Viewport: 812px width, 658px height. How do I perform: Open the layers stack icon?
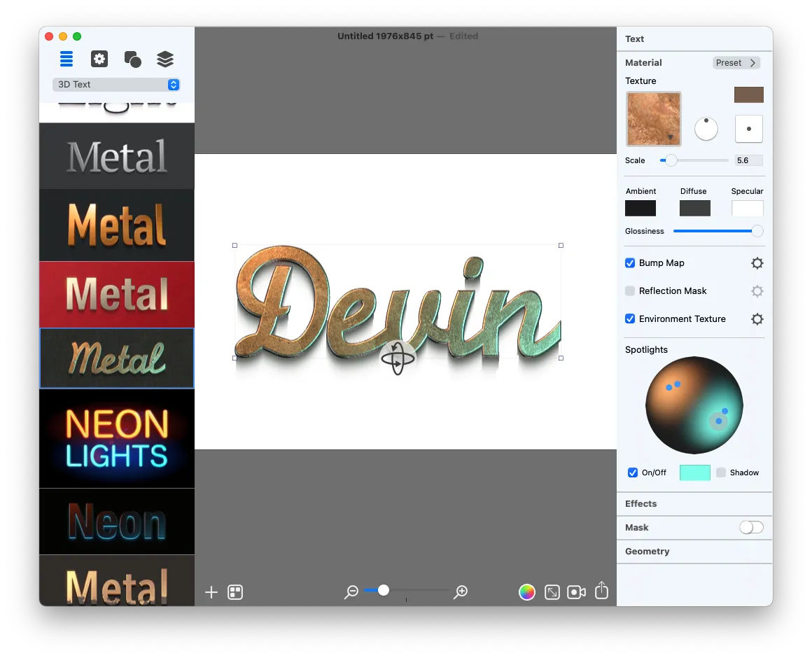165,59
